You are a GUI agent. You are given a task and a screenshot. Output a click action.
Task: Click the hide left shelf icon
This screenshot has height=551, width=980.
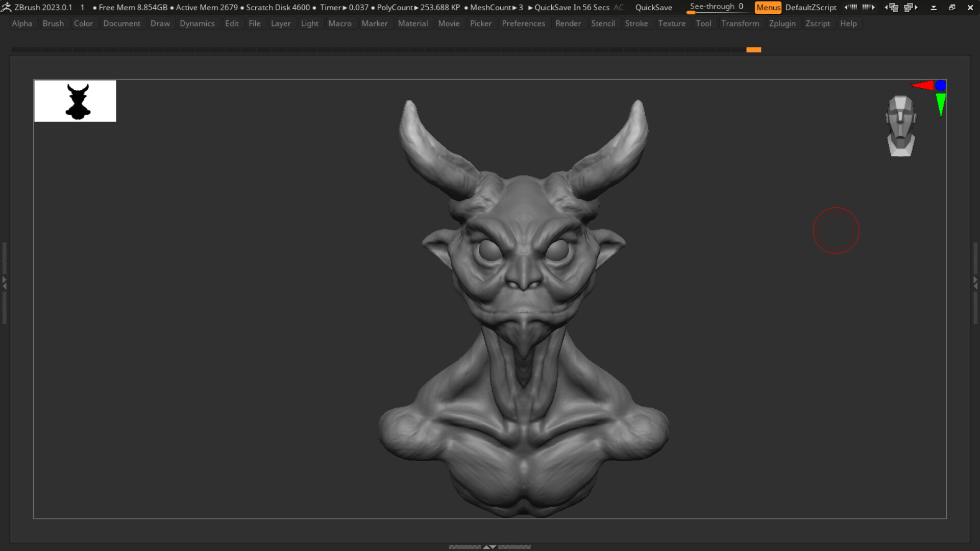[x=851, y=7]
